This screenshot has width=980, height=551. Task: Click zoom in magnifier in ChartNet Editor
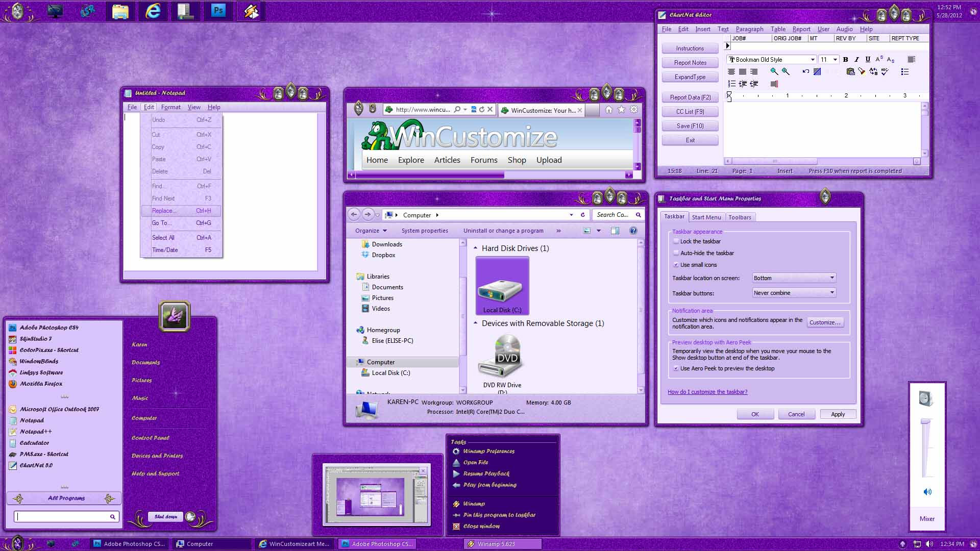(786, 71)
